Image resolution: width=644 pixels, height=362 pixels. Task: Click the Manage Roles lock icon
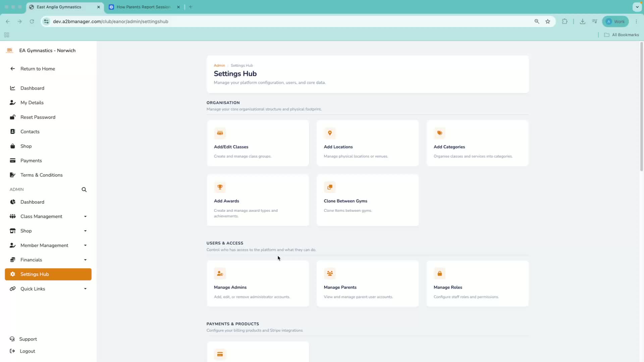(x=439, y=274)
